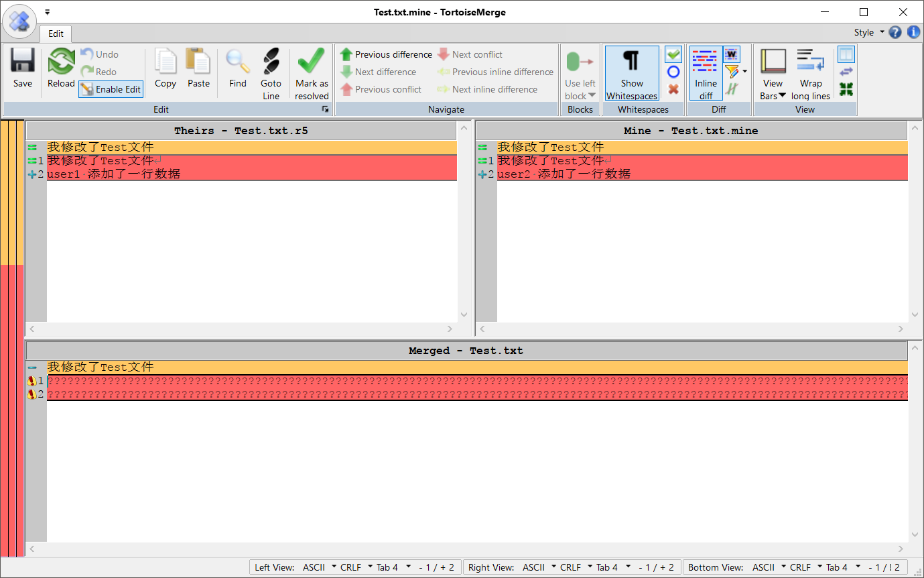Click the line filter funnel icon
The width and height of the screenshot is (924, 578).
pyautogui.click(x=732, y=72)
